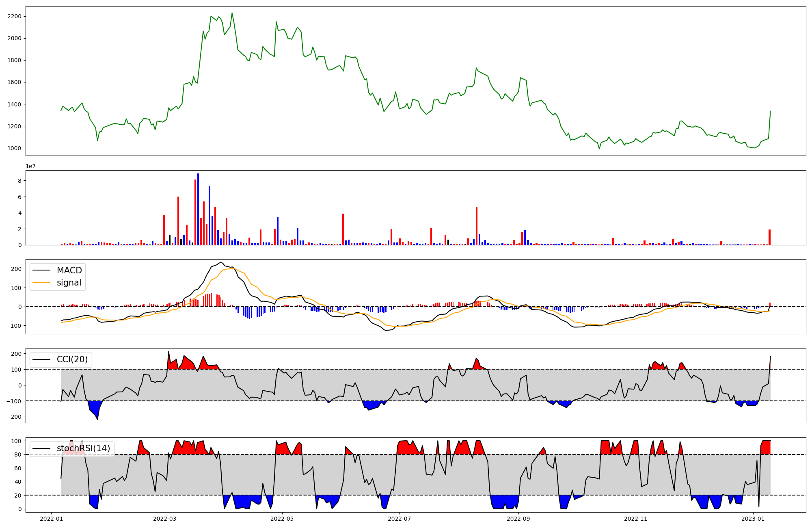The width and height of the screenshot is (812, 528).
Task: Click the 200 tick on MACD axis
Action: (x=16, y=269)
